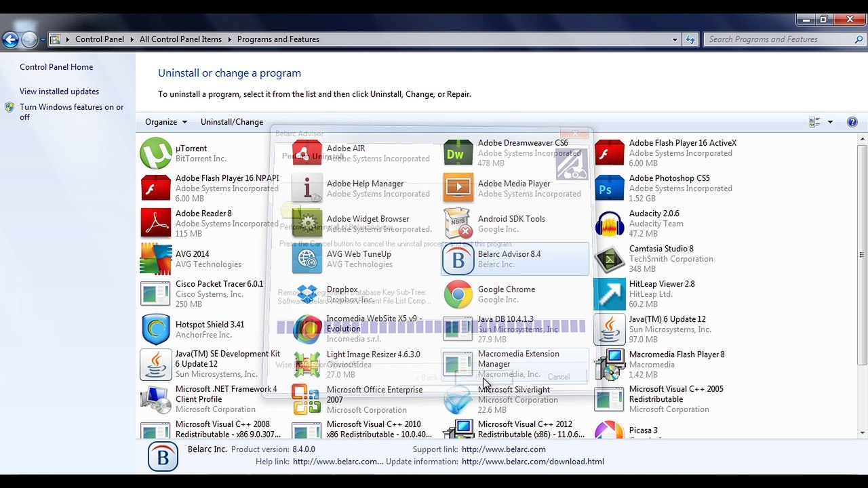Select the Android SDK Tools icon
The width and height of the screenshot is (868, 488).
point(458,224)
